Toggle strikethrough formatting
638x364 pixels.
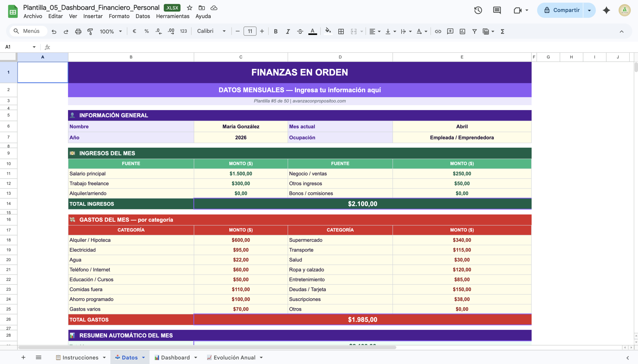click(x=300, y=32)
